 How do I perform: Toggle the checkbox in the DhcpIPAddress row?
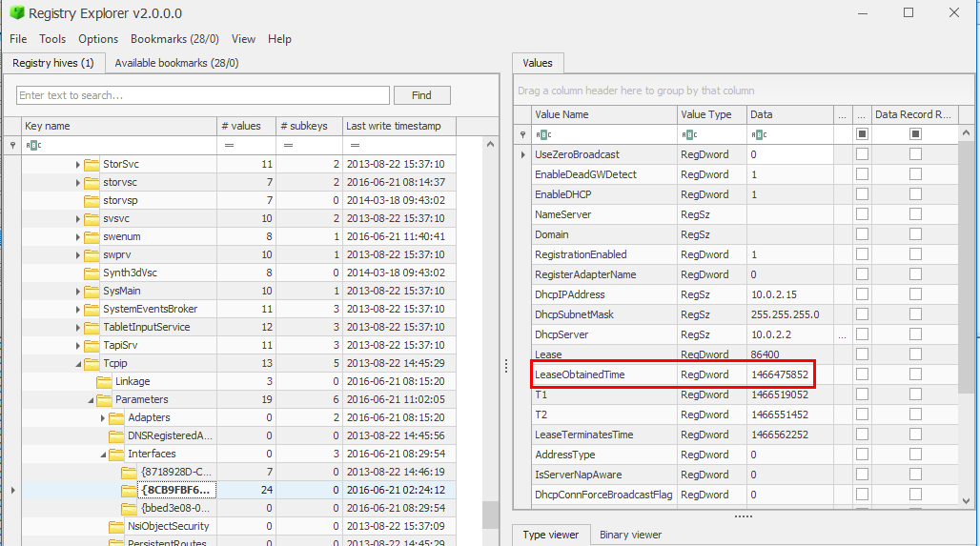tap(862, 294)
